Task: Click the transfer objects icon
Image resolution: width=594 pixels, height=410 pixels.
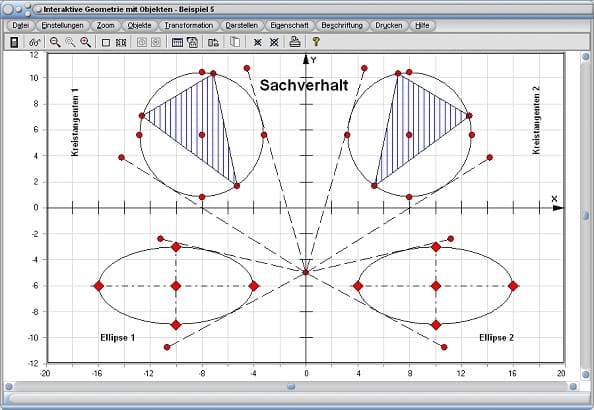Action: point(213,42)
